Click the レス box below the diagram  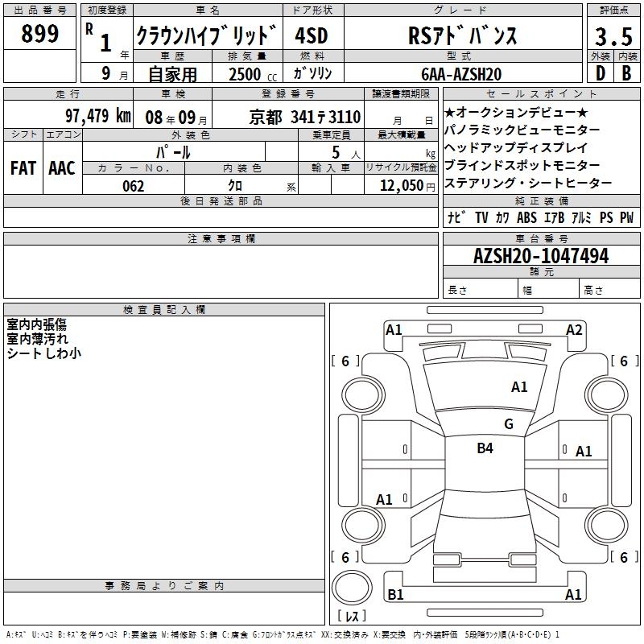tap(352, 617)
